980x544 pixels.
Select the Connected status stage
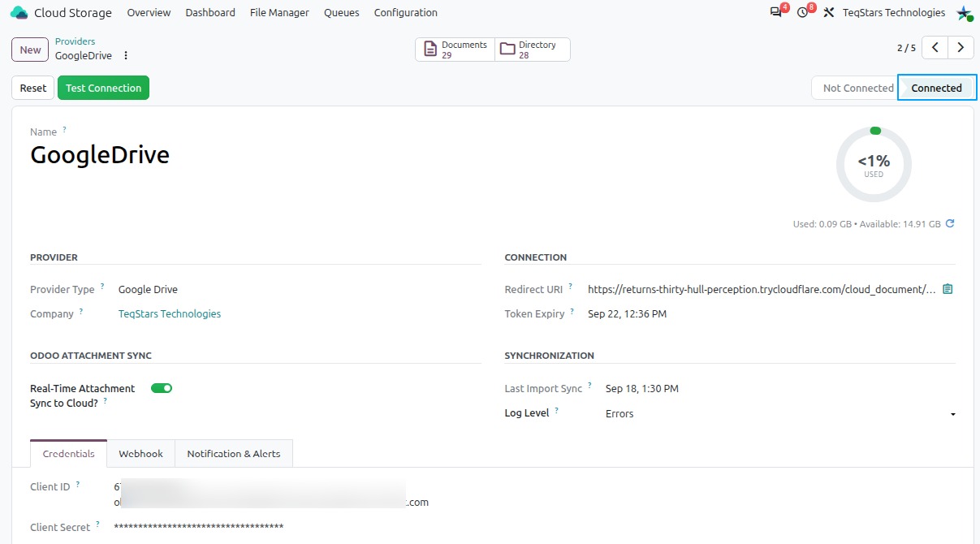coord(936,89)
